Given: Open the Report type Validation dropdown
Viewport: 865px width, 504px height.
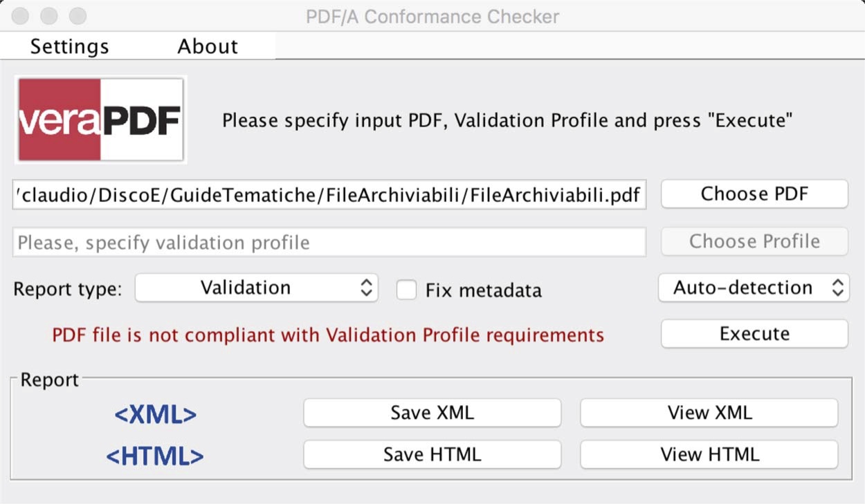Looking at the screenshot, I should (256, 288).
